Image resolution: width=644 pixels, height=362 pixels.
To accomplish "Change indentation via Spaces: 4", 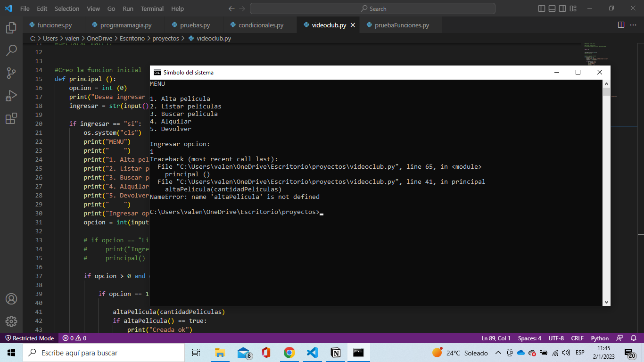I will point(529,338).
